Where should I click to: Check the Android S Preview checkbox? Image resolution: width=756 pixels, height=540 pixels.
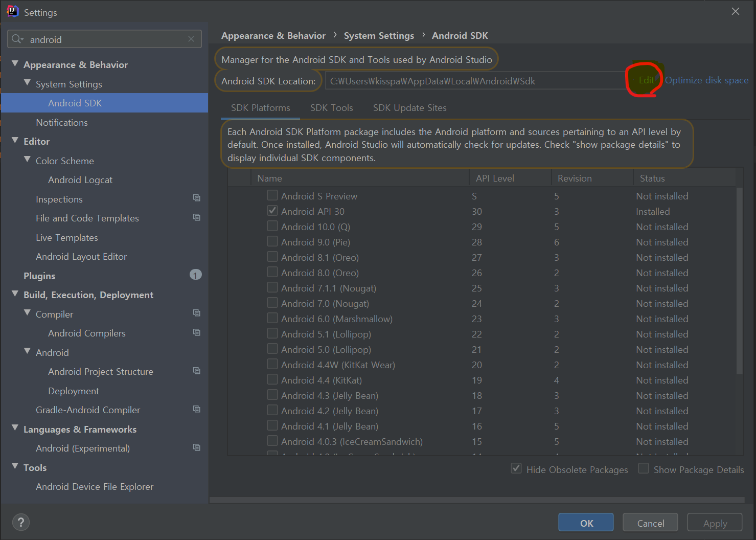click(x=272, y=195)
